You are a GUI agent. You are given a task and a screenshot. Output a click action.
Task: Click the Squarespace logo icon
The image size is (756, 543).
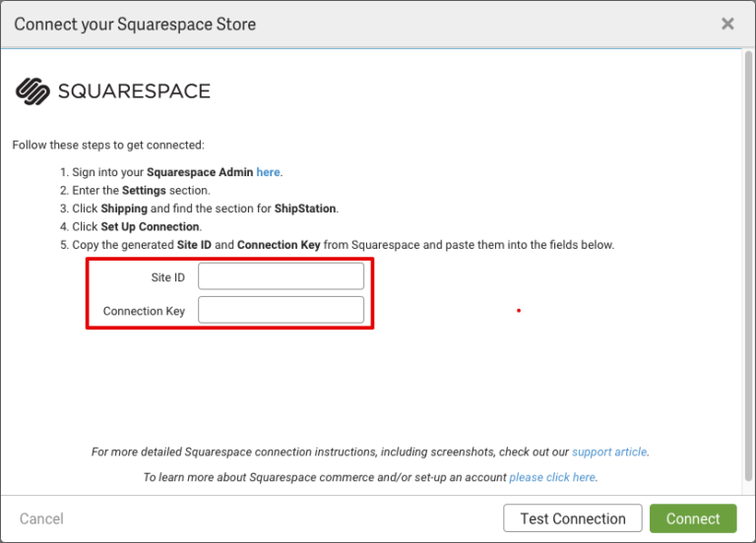32,91
